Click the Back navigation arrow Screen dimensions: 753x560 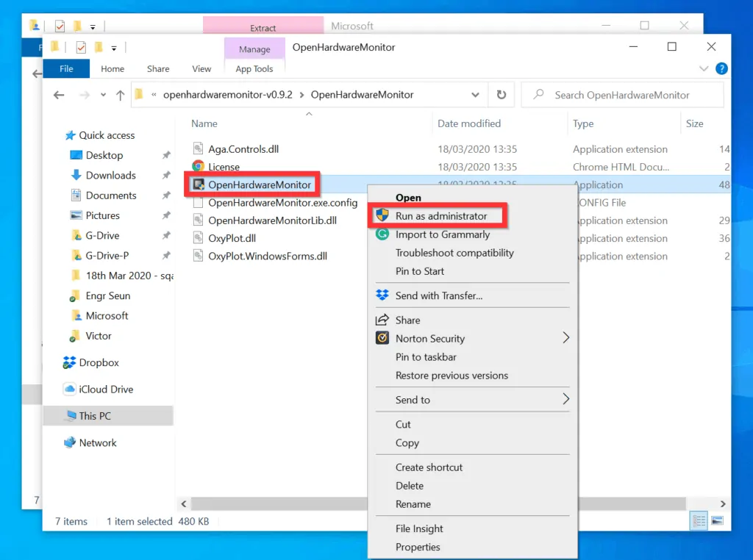click(x=59, y=95)
